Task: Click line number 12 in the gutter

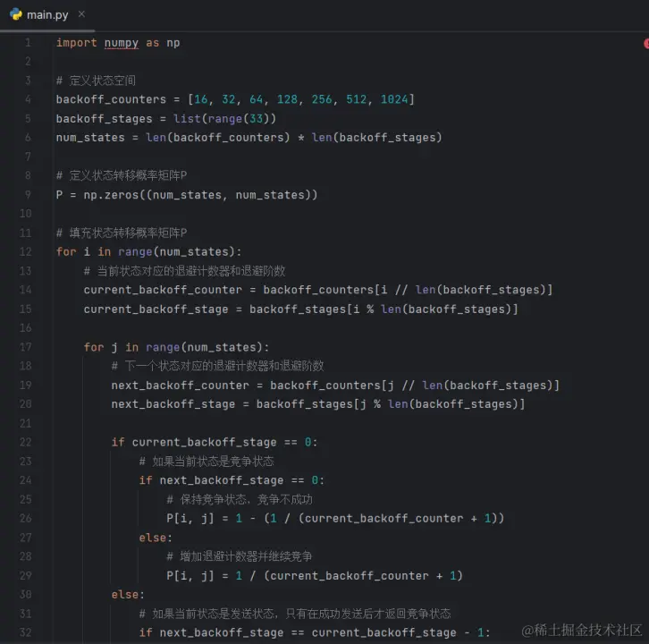Action: pyautogui.click(x=25, y=252)
